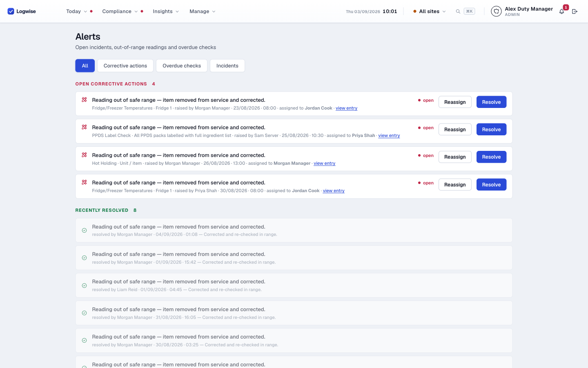Resolve the 23/08/2026 Fridge 1 alert
This screenshot has height=368, width=588.
coord(491,102)
